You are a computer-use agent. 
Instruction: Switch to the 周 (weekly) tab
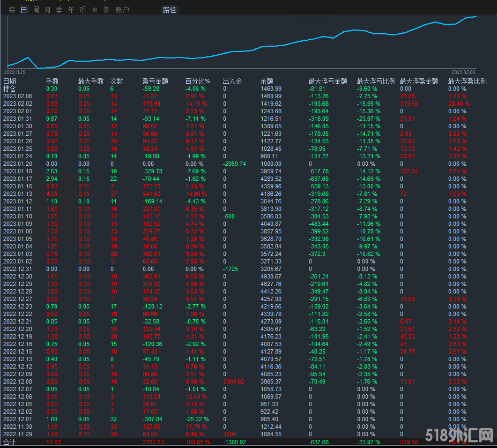(36, 10)
